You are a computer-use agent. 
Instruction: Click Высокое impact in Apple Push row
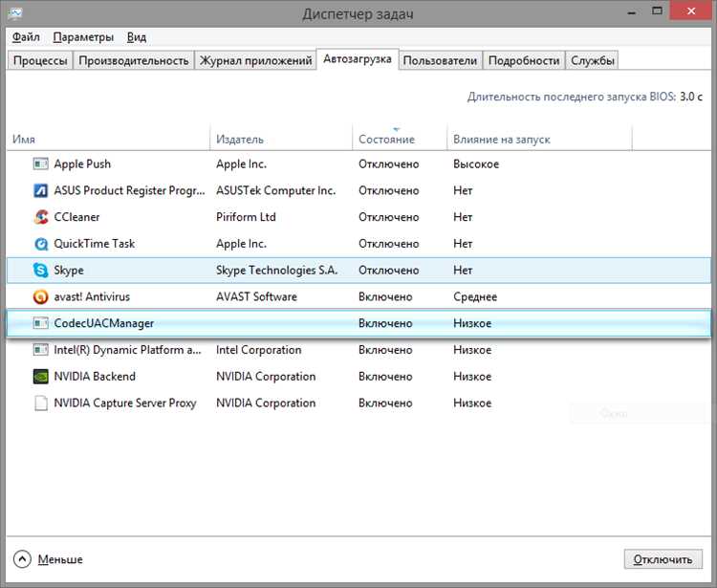coord(476,163)
